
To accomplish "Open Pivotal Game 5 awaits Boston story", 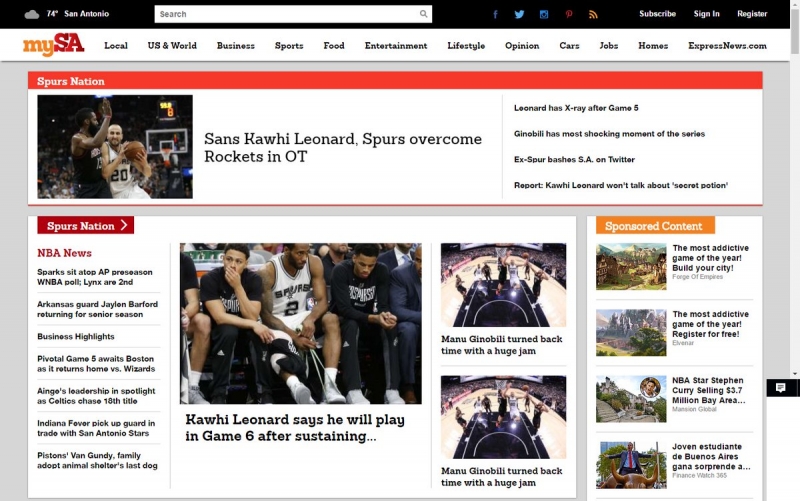I will 96,364.
